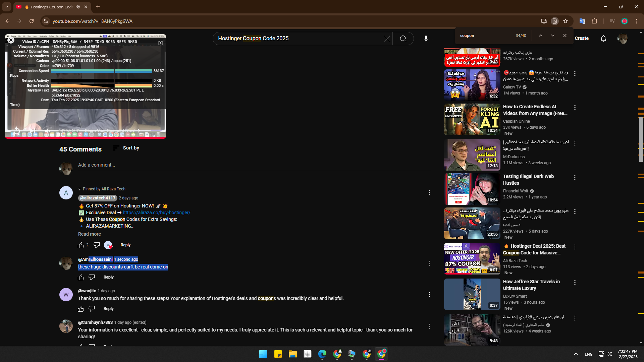644x362 pixels.
Task: Start voice search with the microphone icon
Action: [x=426, y=39]
